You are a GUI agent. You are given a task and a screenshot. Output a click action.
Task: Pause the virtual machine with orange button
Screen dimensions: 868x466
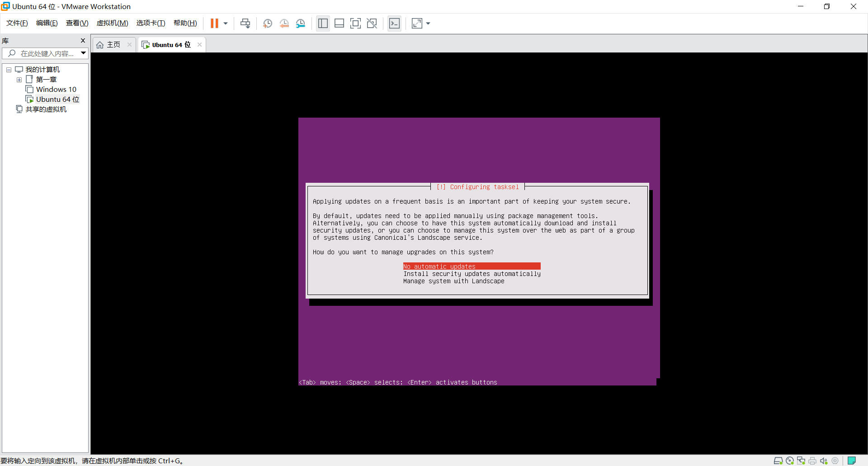click(x=214, y=24)
